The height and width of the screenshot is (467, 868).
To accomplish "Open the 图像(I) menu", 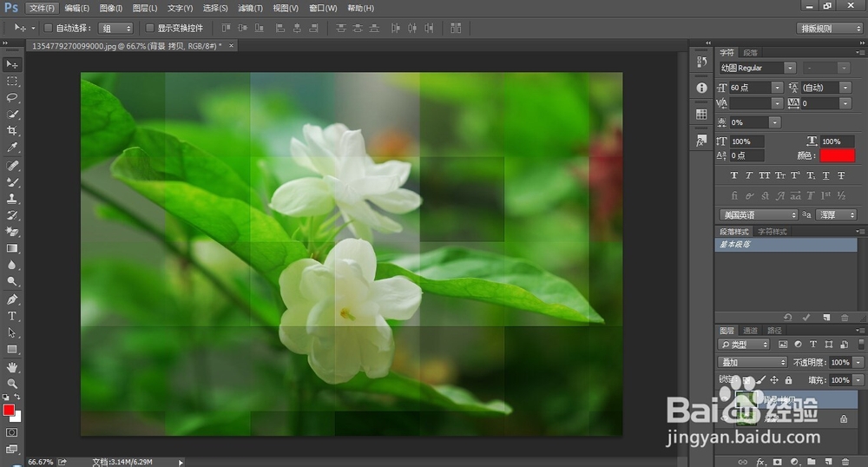I will 111,8.
